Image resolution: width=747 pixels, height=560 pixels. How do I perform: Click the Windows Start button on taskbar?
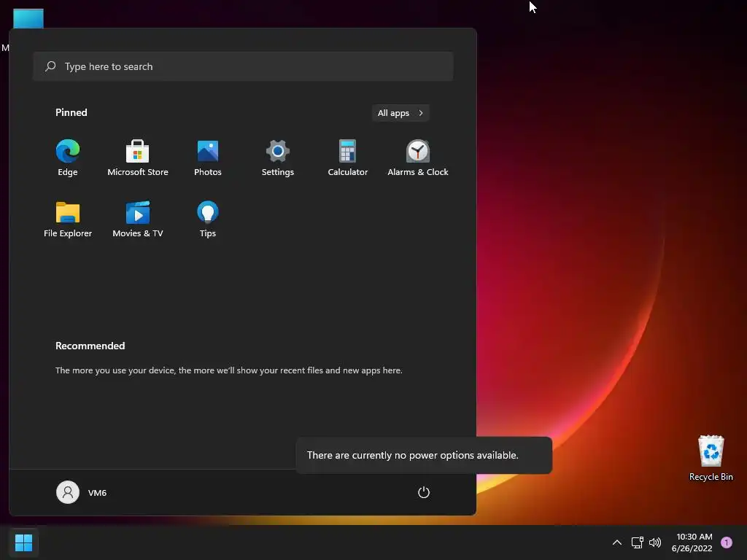[x=23, y=542]
